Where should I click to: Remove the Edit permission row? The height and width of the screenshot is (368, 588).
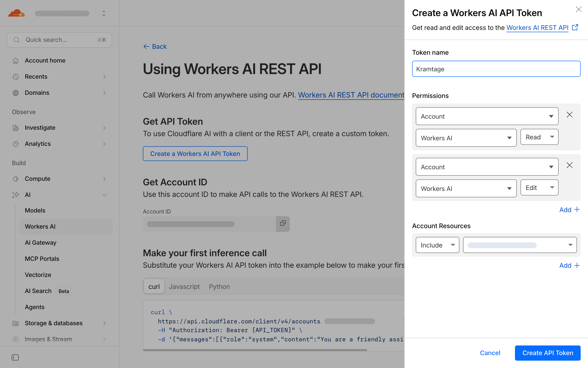(570, 165)
